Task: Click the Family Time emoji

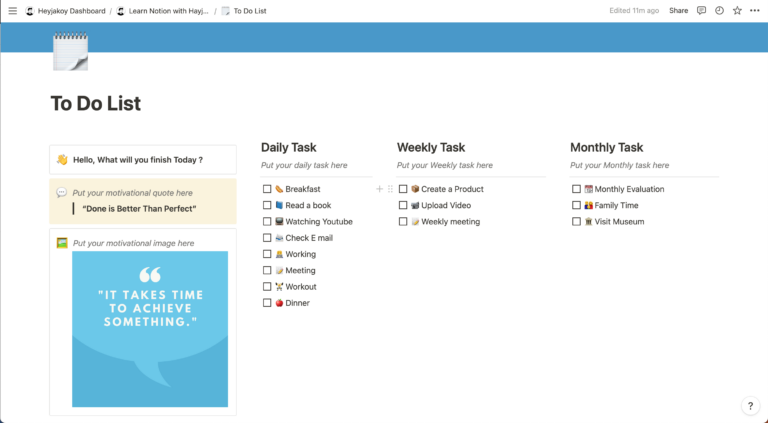Action: (x=588, y=205)
